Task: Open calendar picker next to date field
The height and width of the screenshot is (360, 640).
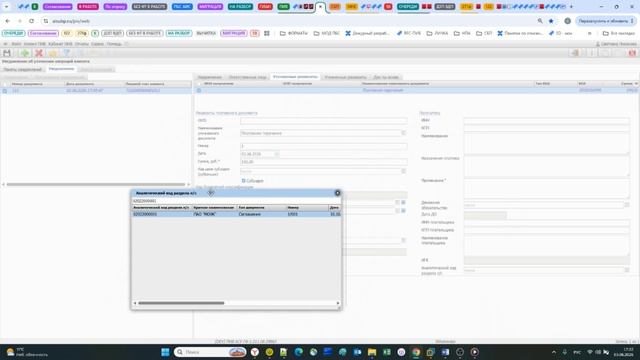Action: click(277, 154)
